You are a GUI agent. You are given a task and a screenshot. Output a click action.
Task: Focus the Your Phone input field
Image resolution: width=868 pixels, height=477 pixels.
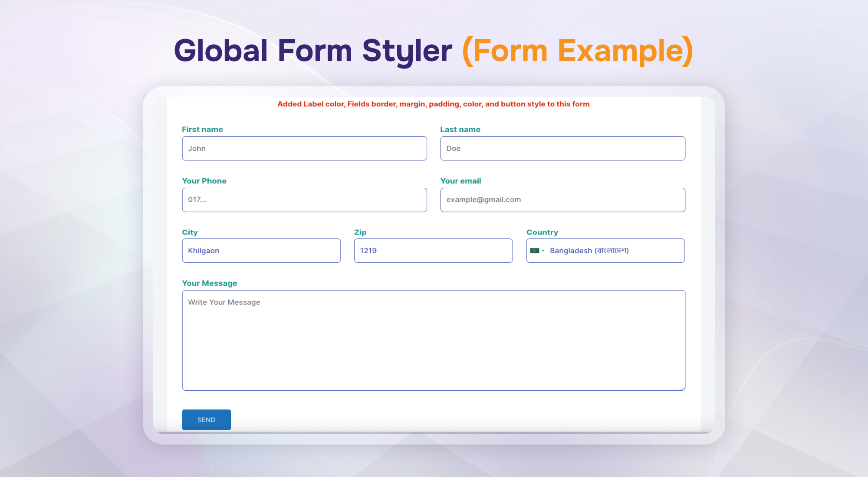[304, 200]
